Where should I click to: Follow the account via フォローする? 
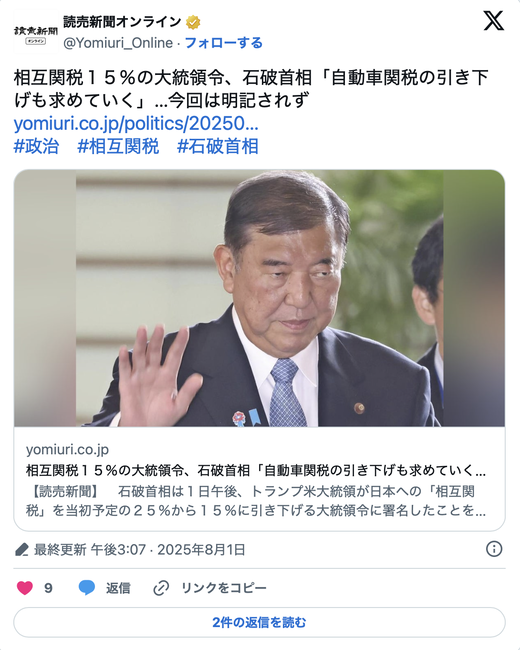click(224, 43)
